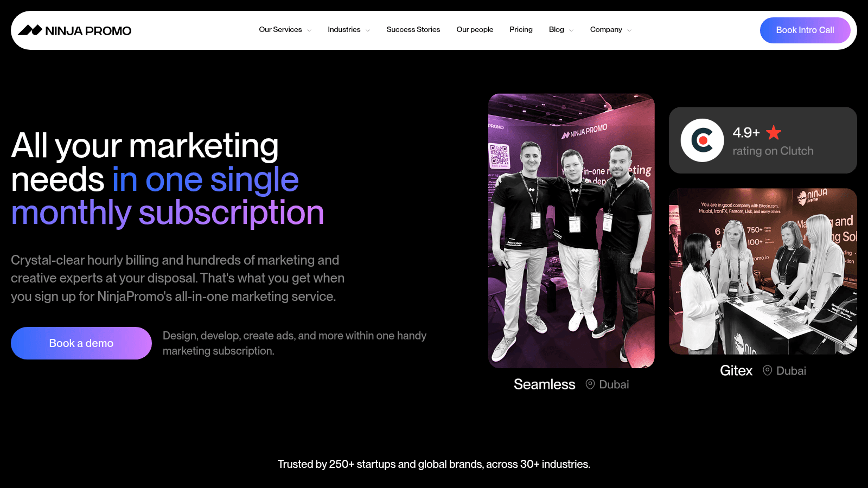Expand the Our Services dropdown chevron
The width and height of the screenshot is (868, 488).
tap(309, 30)
